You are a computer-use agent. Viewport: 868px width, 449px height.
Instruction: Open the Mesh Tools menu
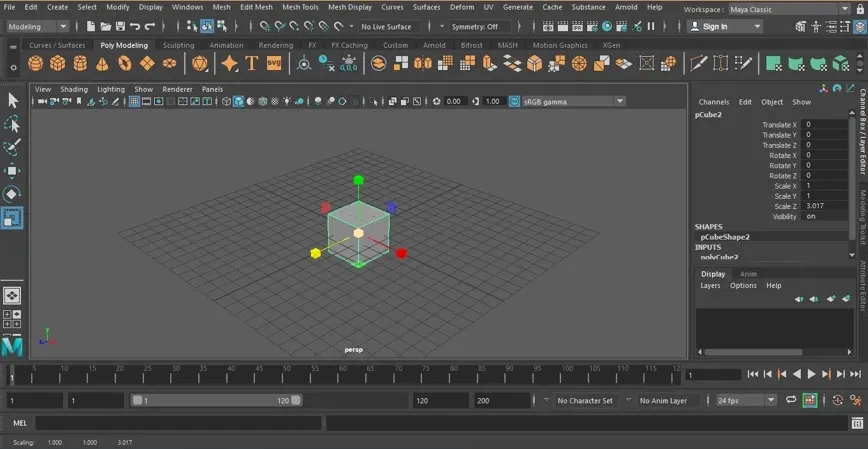click(x=300, y=7)
